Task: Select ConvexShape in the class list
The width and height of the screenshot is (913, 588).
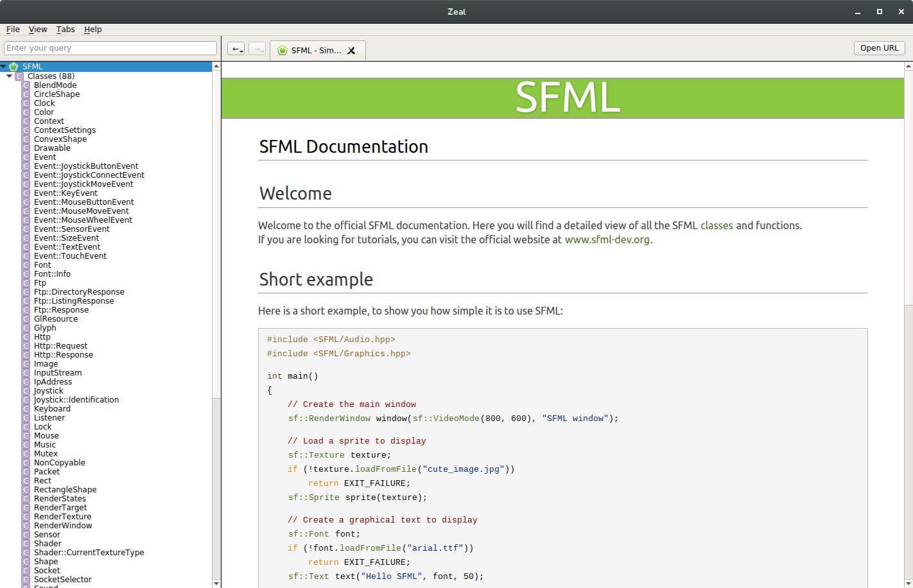Action: 60,139
